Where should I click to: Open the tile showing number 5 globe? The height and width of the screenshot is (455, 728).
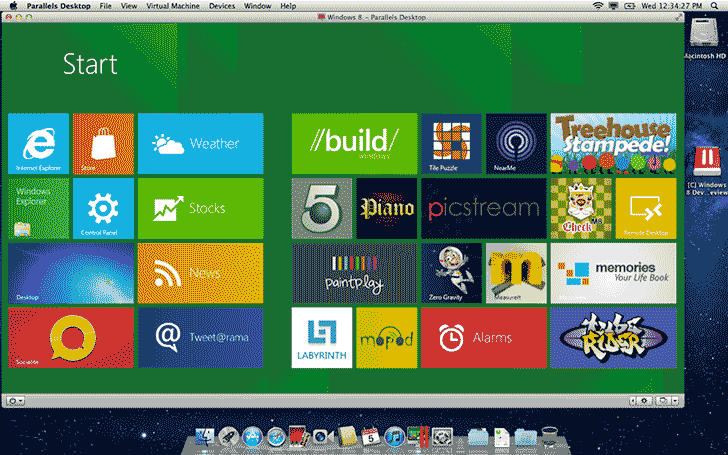tap(322, 208)
